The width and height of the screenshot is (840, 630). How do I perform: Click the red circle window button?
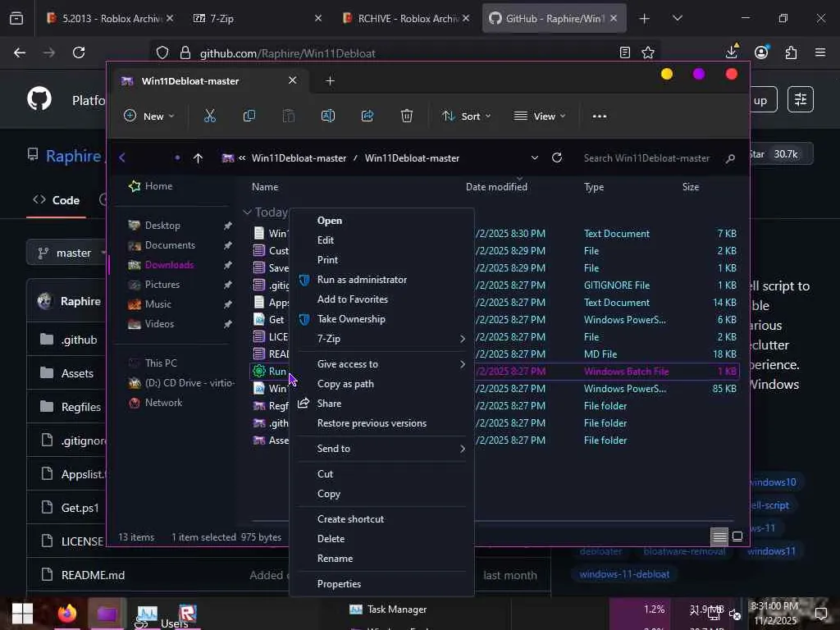(x=731, y=74)
